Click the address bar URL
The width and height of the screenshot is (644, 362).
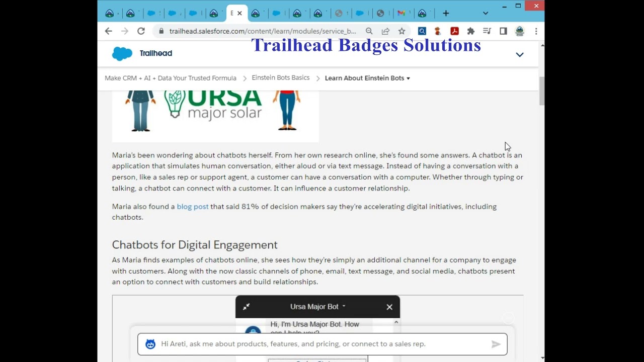point(263,31)
